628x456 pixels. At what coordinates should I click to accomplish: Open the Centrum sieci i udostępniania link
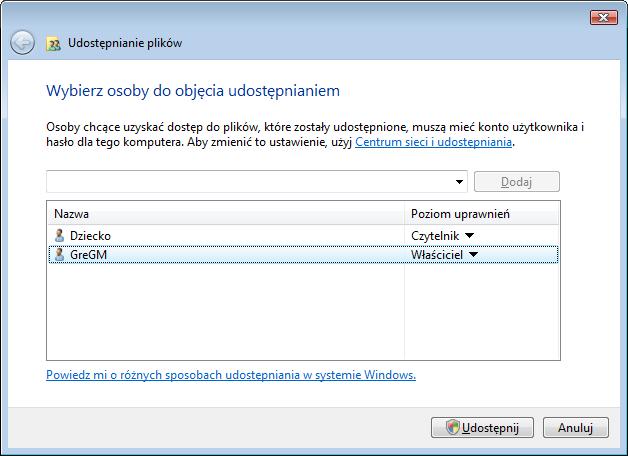click(433, 142)
